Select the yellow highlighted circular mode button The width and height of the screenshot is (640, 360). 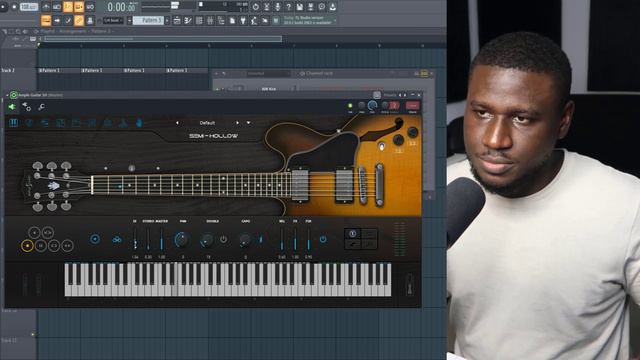pos(27,246)
